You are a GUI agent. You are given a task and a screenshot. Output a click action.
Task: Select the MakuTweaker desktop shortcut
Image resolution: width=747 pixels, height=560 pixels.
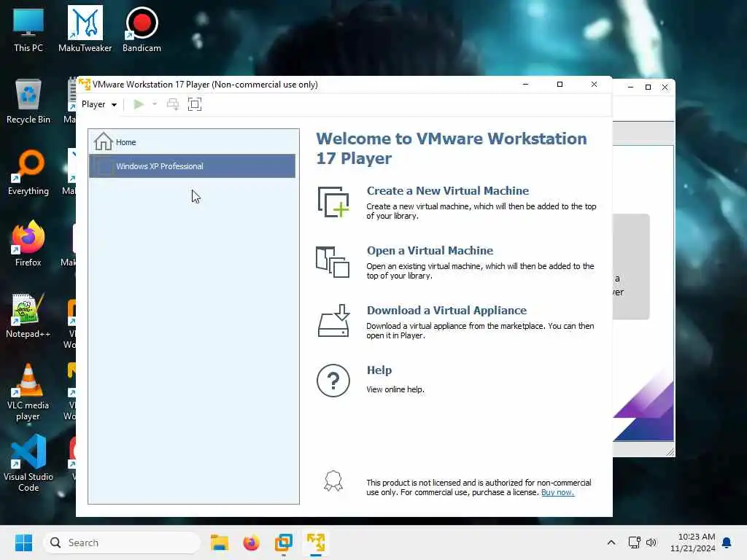(x=85, y=29)
